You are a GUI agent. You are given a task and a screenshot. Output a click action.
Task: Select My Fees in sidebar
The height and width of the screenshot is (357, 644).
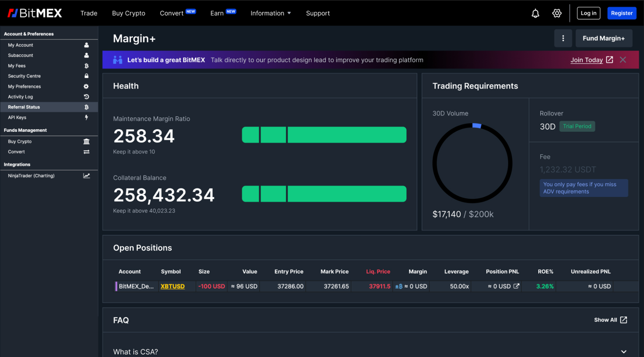pos(49,66)
